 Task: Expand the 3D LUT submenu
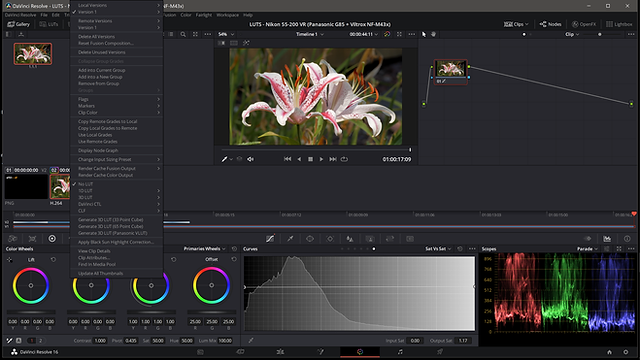click(116, 198)
